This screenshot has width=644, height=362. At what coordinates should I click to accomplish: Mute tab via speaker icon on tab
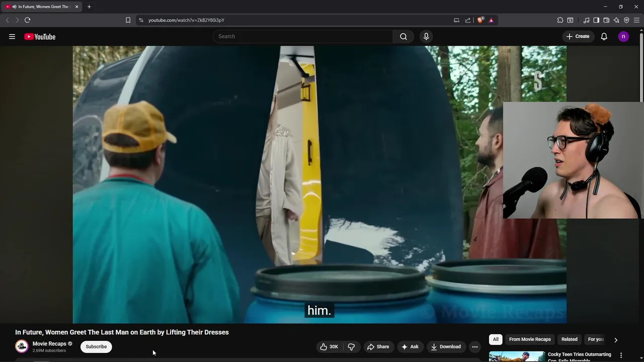pyautogui.click(x=14, y=7)
